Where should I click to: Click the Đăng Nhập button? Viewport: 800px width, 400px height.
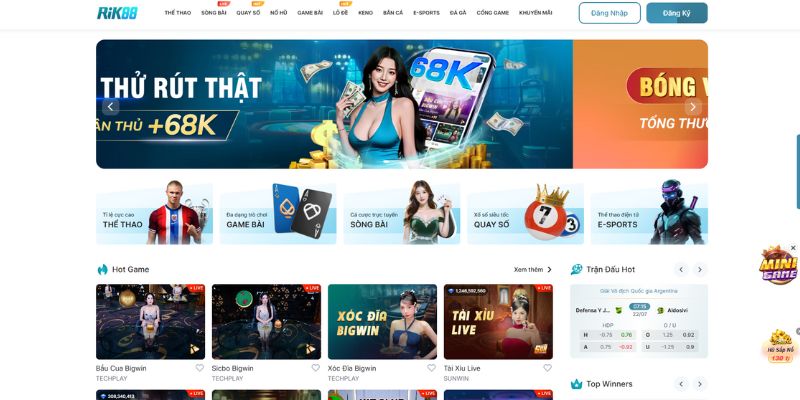point(610,13)
